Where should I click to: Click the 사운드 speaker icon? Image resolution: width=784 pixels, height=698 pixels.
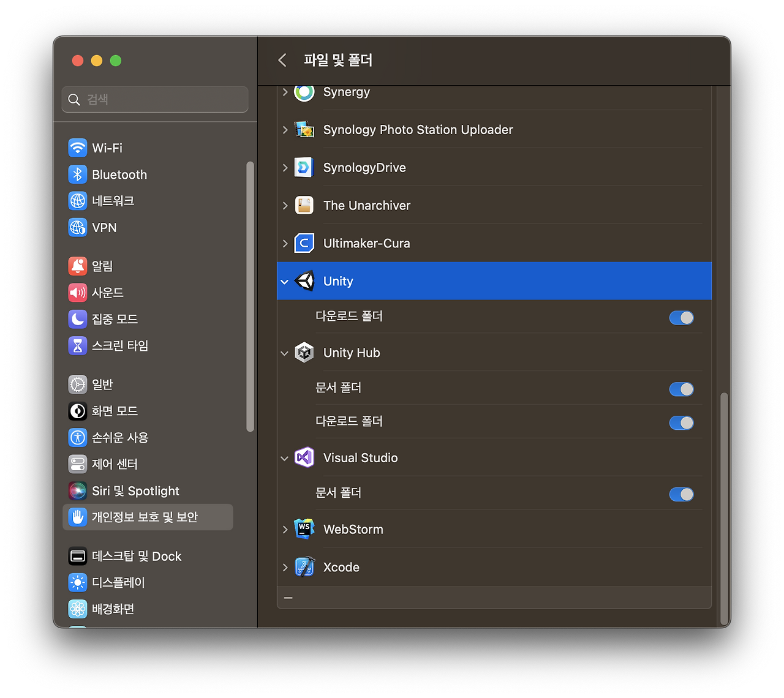click(78, 293)
